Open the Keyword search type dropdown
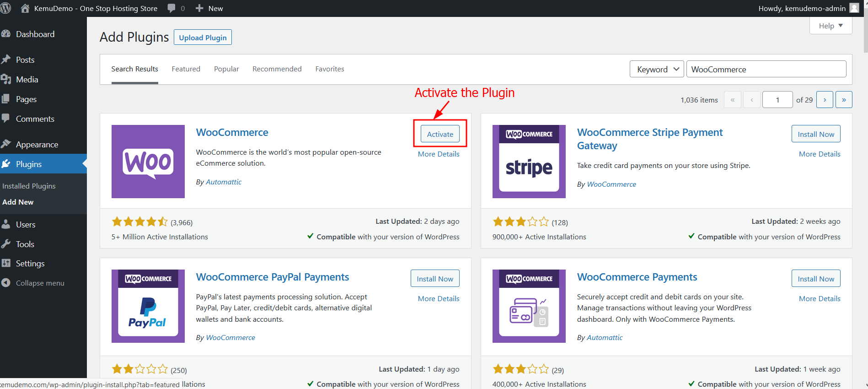The image size is (868, 389). coord(657,69)
